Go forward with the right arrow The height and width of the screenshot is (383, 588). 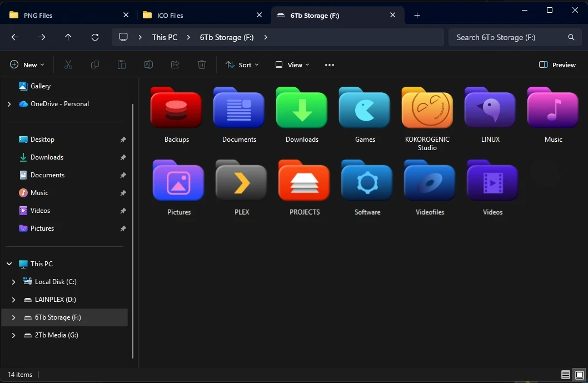[x=42, y=37]
